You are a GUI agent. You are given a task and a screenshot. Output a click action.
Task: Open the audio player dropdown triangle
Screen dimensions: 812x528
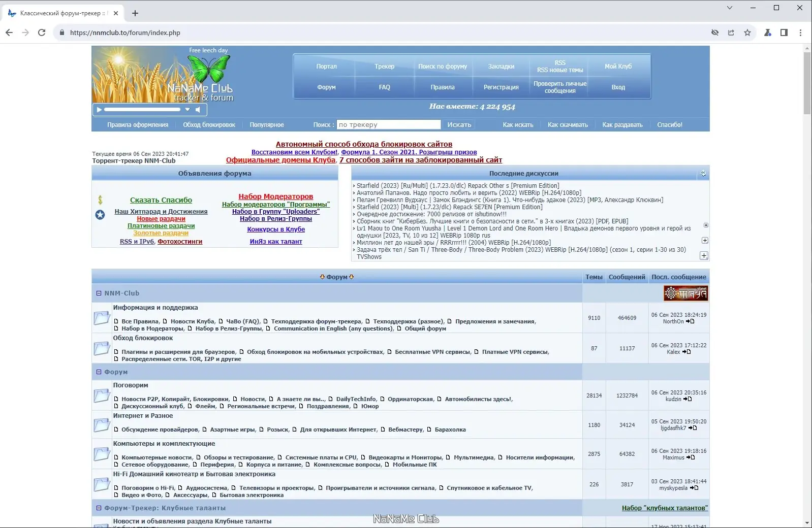coord(188,110)
